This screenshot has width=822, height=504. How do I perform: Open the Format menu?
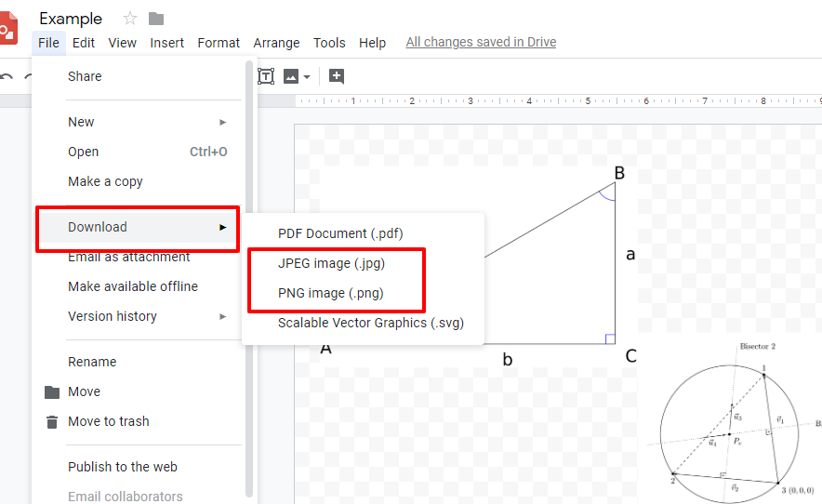click(219, 43)
